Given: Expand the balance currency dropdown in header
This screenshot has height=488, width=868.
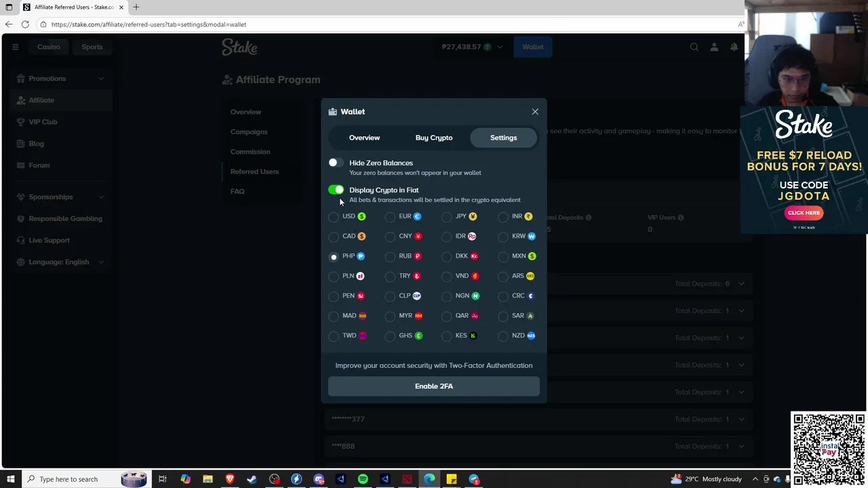Looking at the screenshot, I should click(x=500, y=47).
